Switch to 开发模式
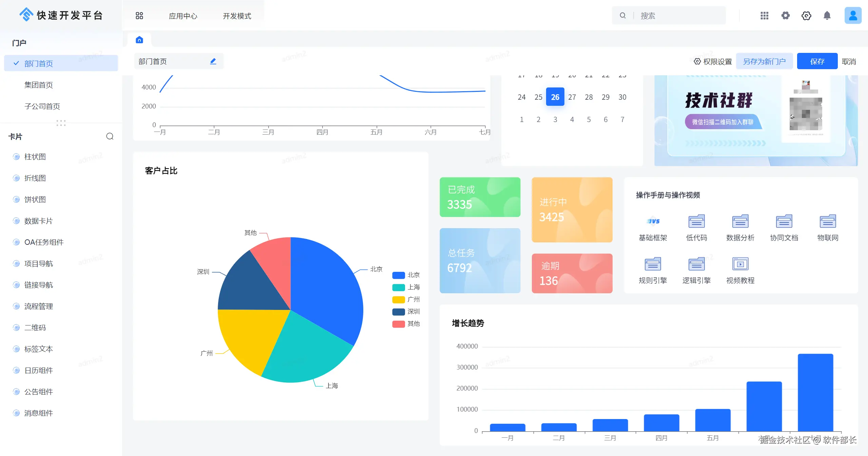 coord(237,16)
